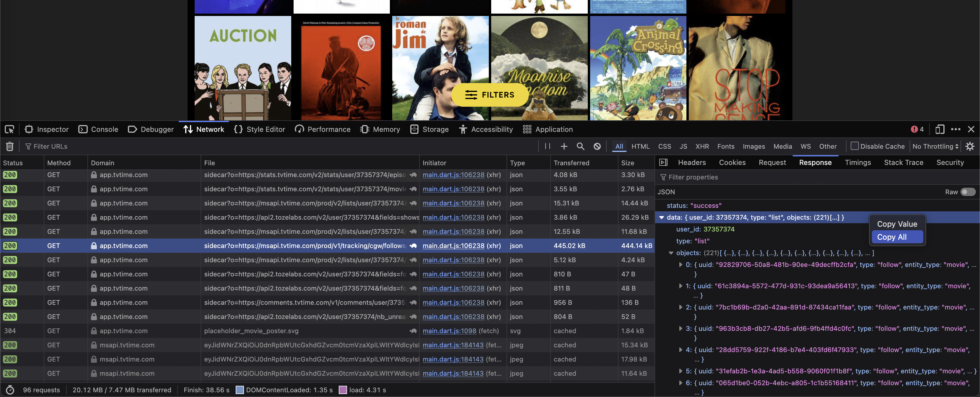Open the Style Editor panel

coord(259,129)
